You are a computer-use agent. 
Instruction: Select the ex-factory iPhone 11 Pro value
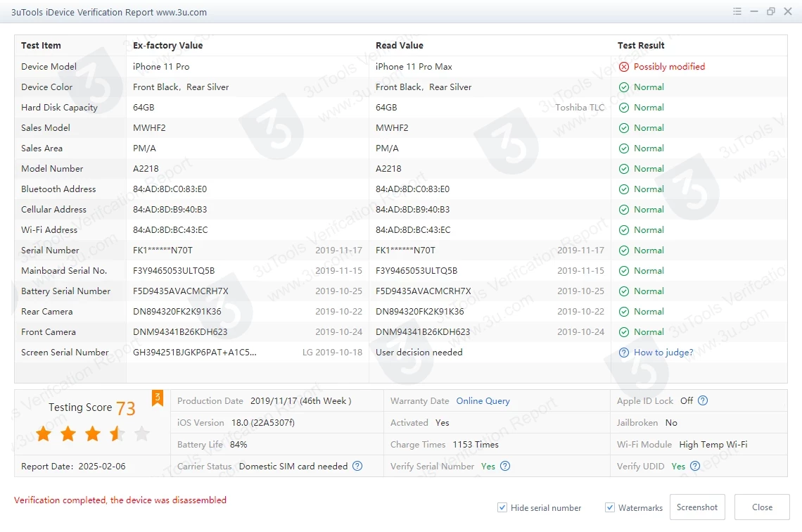point(161,66)
